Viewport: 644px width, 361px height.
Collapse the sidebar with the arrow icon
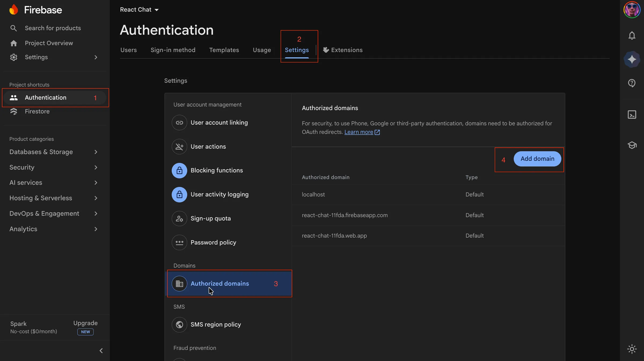coord(101,351)
